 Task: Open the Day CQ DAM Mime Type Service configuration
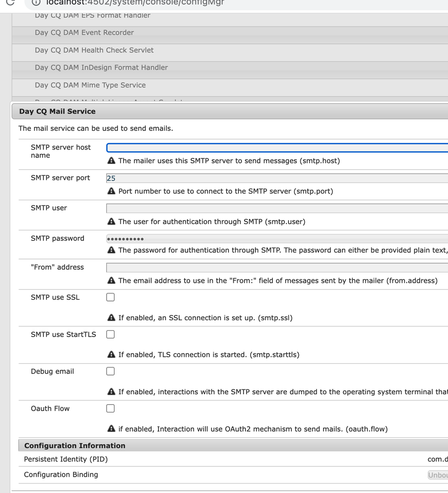90,85
